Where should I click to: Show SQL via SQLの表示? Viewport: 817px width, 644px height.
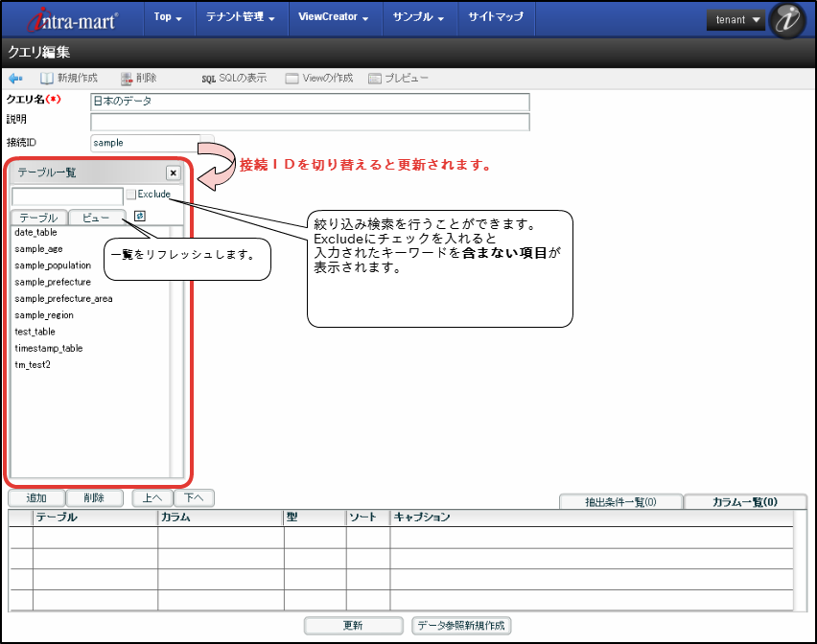tap(234, 78)
